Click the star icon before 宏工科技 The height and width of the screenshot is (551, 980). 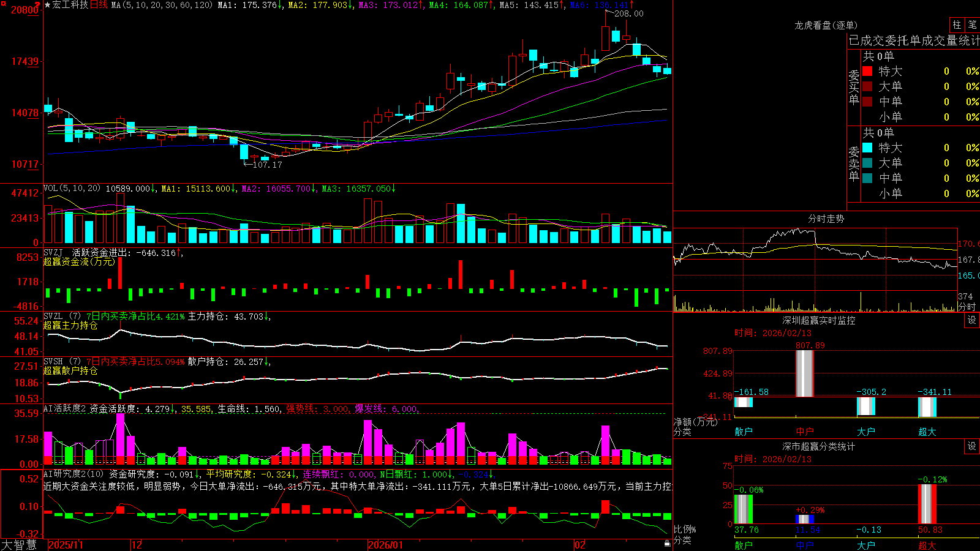click(x=48, y=5)
